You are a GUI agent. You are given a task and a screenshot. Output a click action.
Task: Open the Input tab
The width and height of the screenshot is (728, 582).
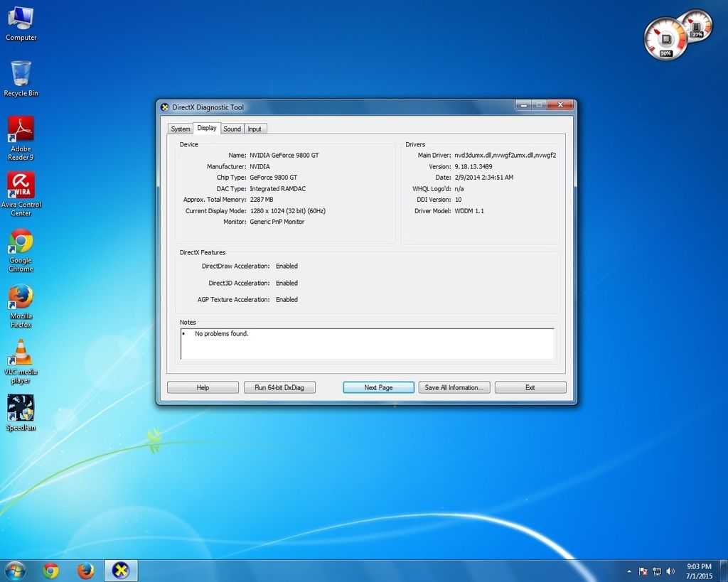coord(255,129)
